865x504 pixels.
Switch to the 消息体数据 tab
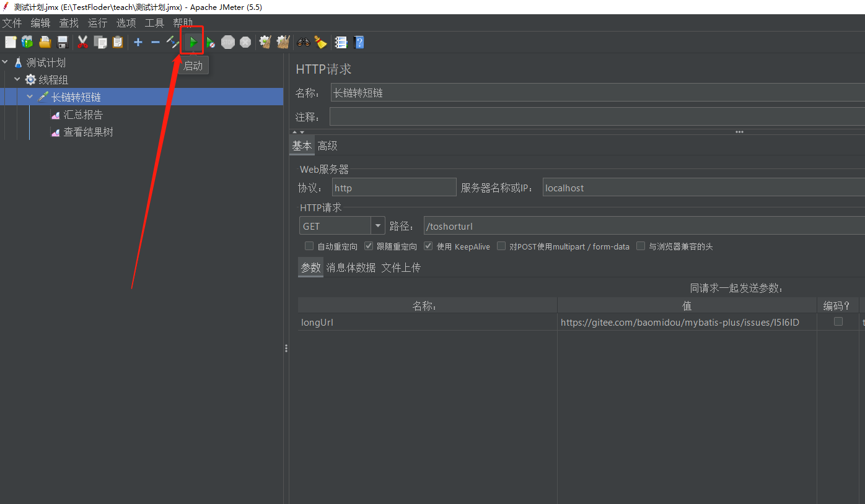point(351,267)
